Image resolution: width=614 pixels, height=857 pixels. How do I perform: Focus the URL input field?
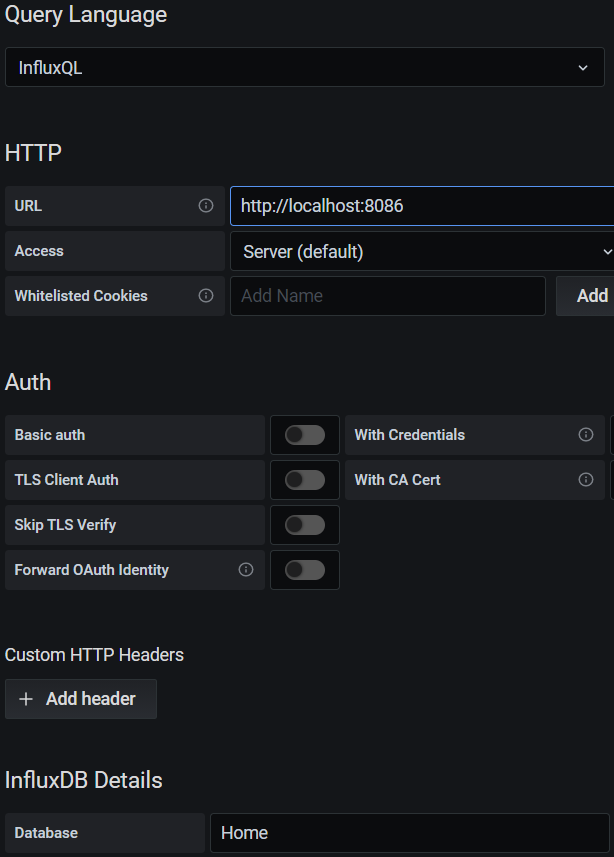point(420,206)
